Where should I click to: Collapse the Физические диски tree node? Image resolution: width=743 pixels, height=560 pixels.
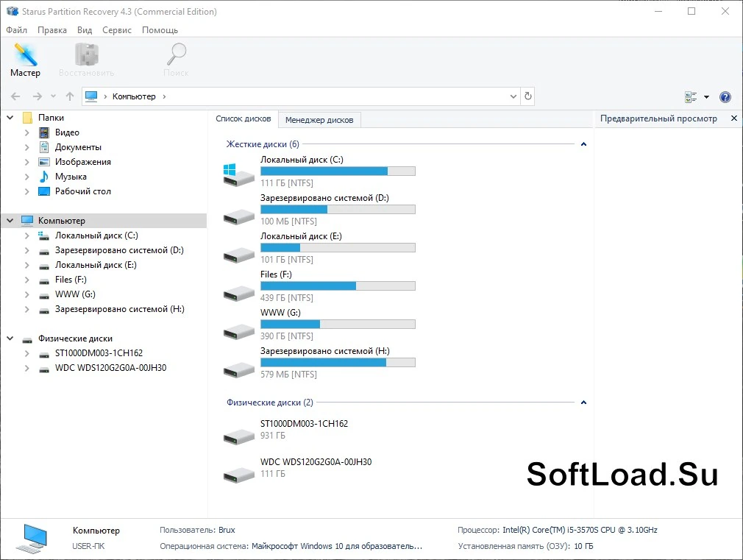pos(10,338)
